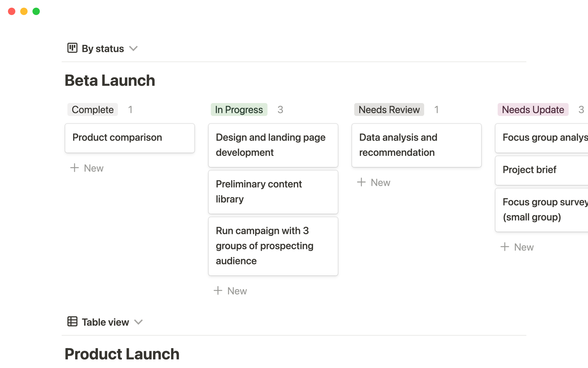This screenshot has height=368, width=588.
Task: Open Design and landing page development card
Action: [x=273, y=145]
